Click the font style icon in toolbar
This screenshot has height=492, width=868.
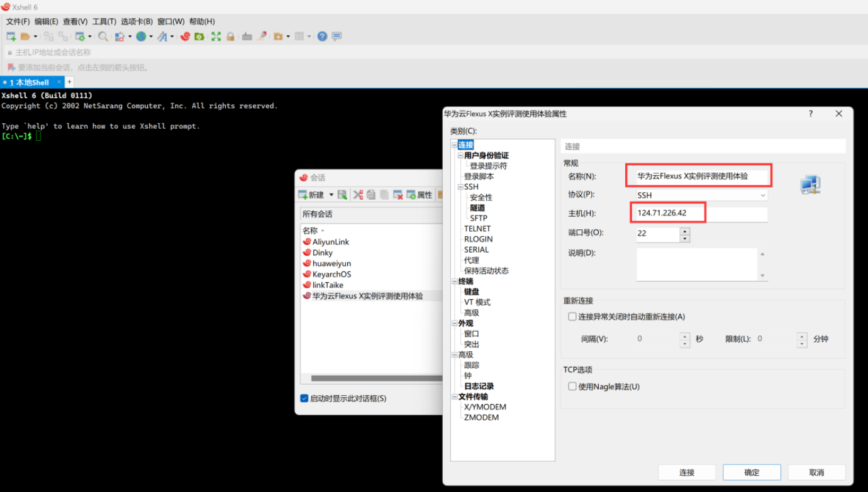[162, 36]
